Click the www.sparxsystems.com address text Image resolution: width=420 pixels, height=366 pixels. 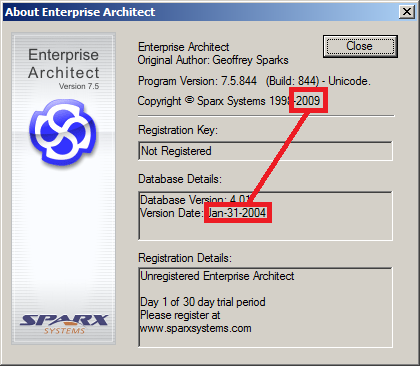coord(196,328)
